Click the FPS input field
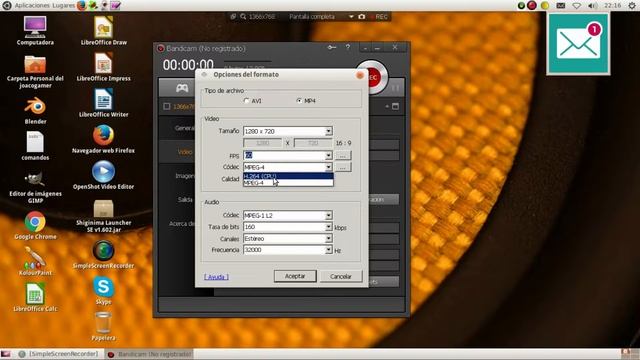The height and width of the screenshot is (360, 640). click(284, 155)
